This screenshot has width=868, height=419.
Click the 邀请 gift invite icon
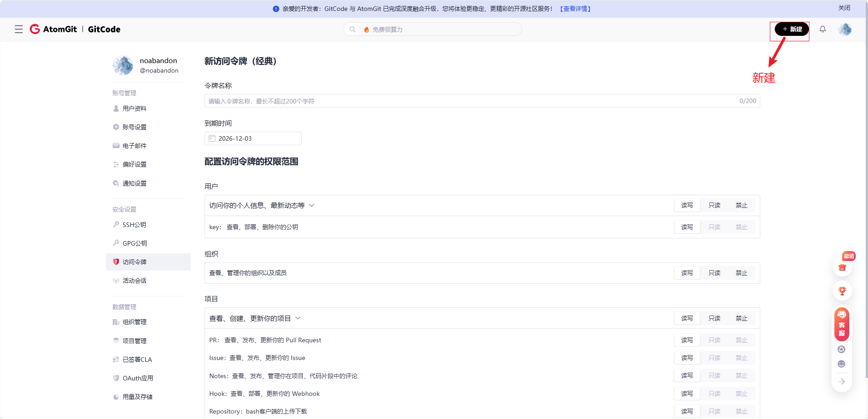pyautogui.click(x=842, y=267)
